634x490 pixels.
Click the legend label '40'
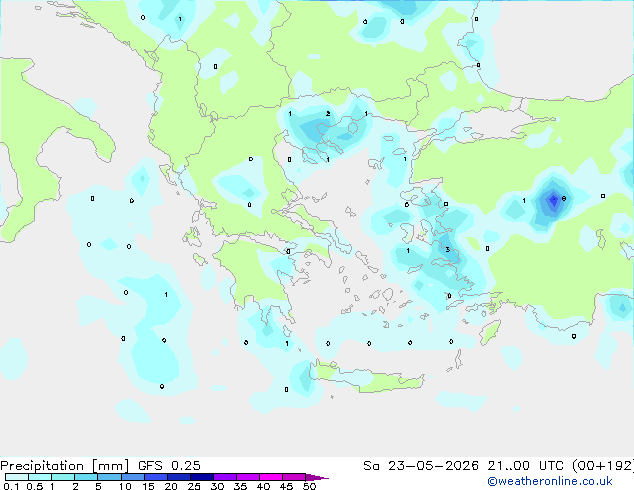click(263, 486)
